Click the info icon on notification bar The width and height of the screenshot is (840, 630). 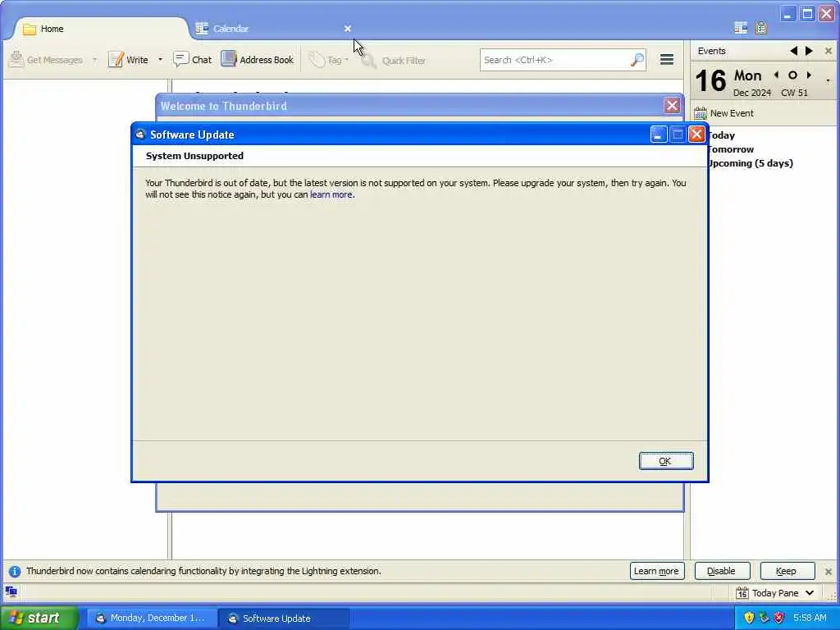[x=15, y=572]
